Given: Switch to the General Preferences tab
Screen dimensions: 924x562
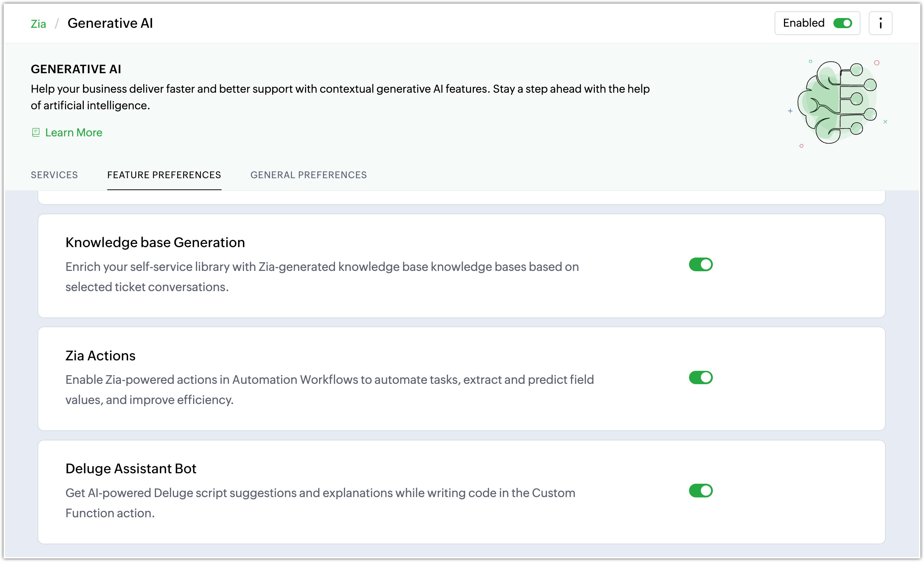Looking at the screenshot, I should coord(309,175).
